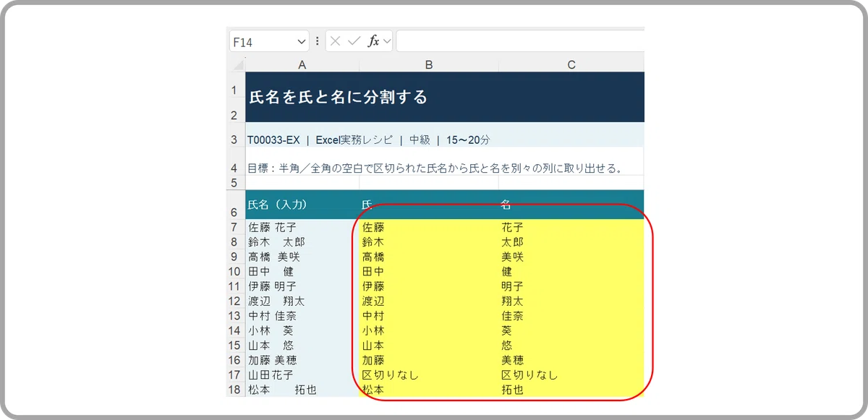Click cell C9 showing 美咲
The height and width of the screenshot is (420, 868).
(571, 257)
